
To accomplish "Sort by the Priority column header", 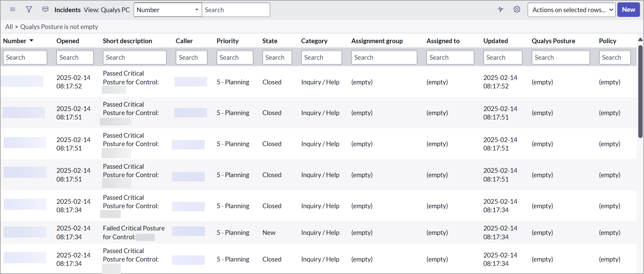I will click(x=227, y=41).
